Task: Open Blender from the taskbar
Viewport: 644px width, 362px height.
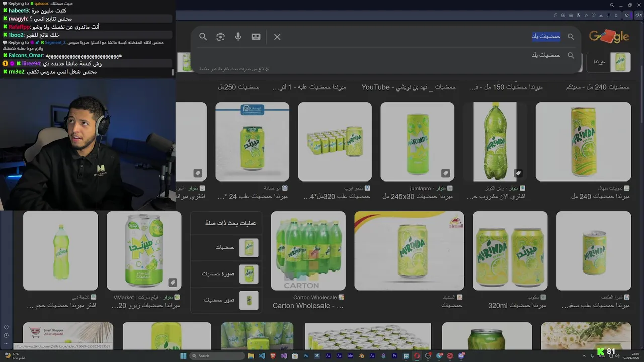Action: (x=361, y=356)
